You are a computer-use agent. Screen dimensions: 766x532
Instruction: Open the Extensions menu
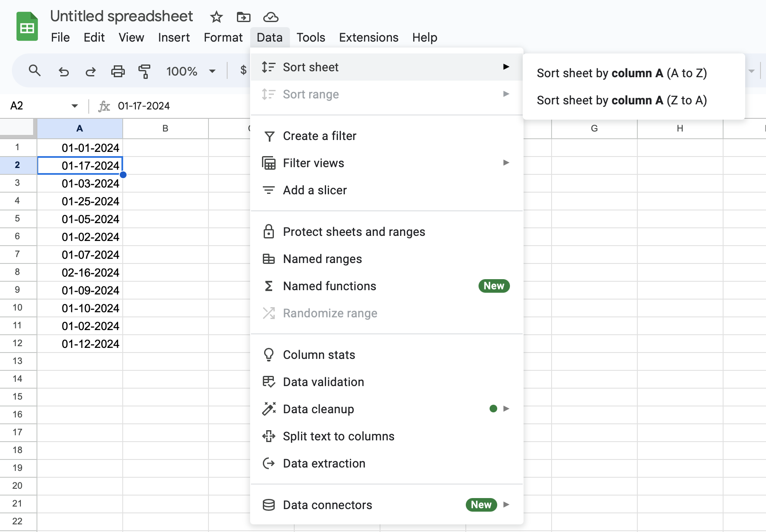(369, 37)
